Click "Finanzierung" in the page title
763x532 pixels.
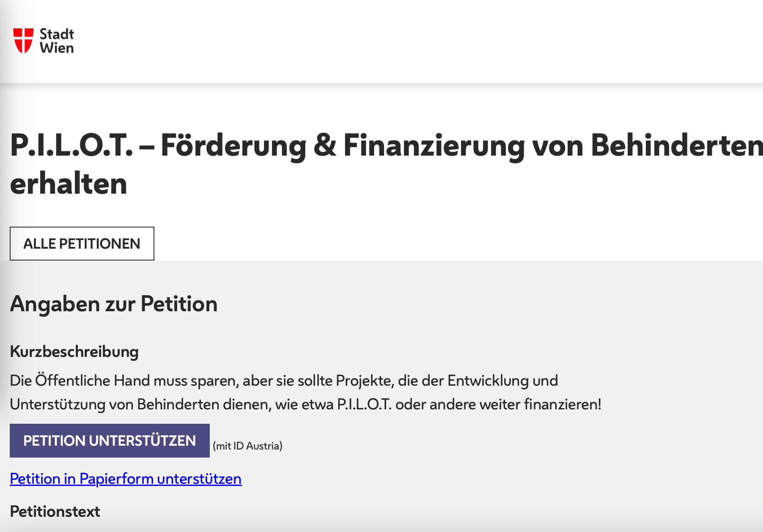434,145
